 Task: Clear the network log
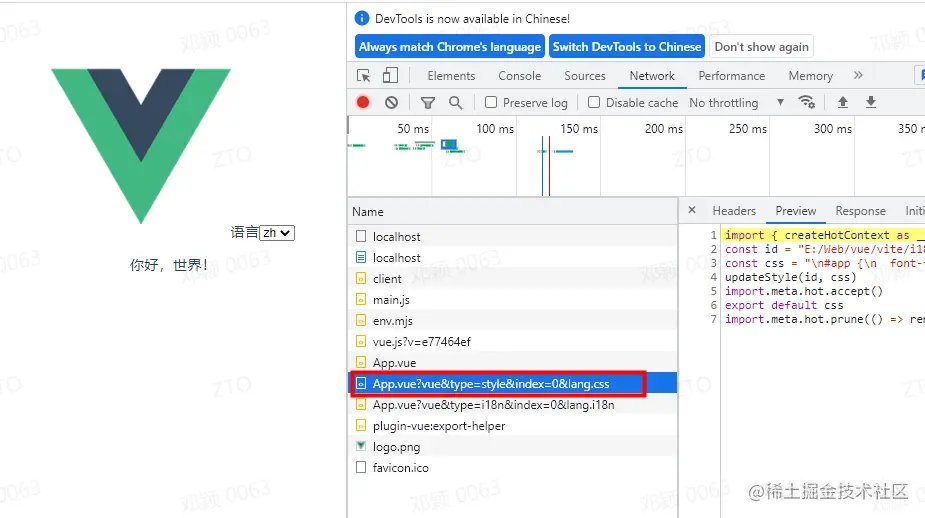point(391,102)
